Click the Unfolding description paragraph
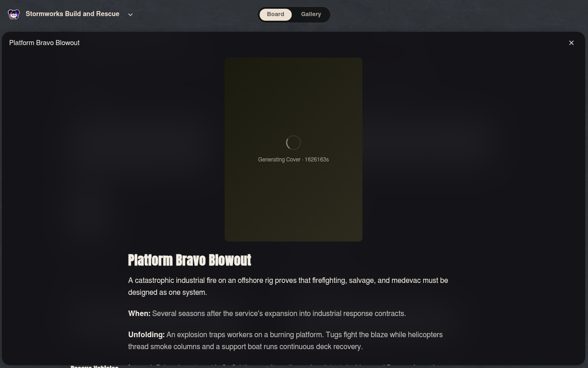Screen dimensions: 588x368 (x=285, y=340)
